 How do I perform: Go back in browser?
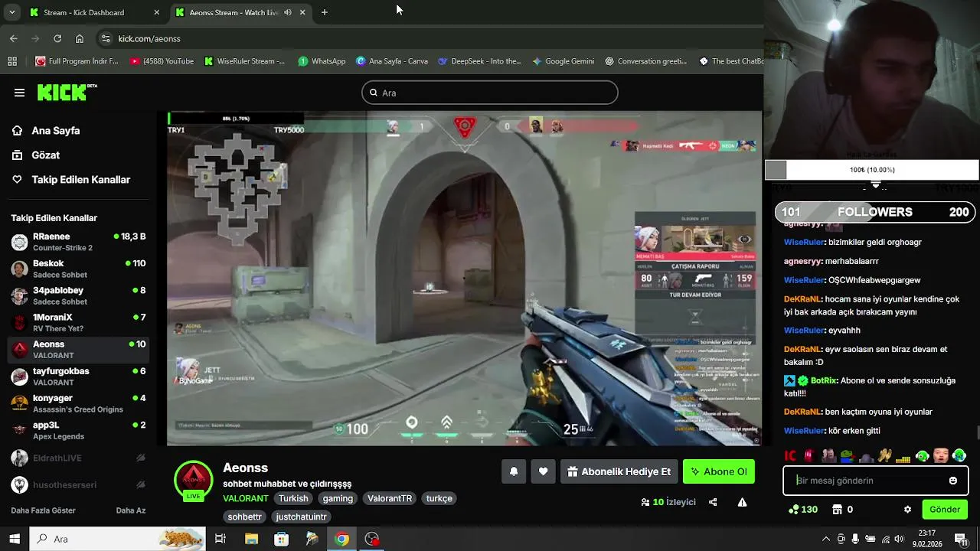pyautogui.click(x=14, y=38)
